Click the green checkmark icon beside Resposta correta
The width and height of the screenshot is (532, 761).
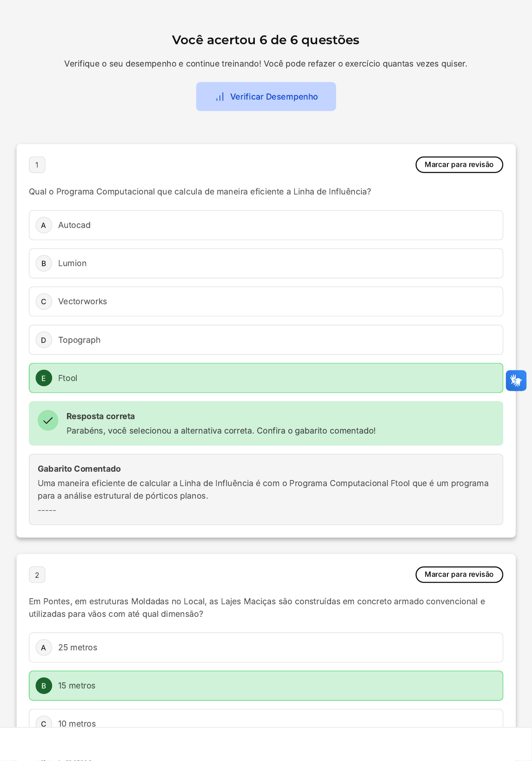pyautogui.click(x=48, y=421)
